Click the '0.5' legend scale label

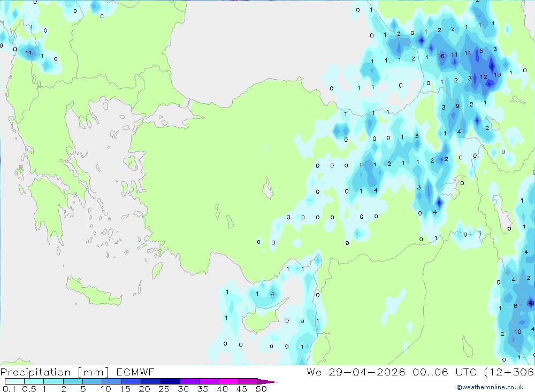click(x=29, y=389)
